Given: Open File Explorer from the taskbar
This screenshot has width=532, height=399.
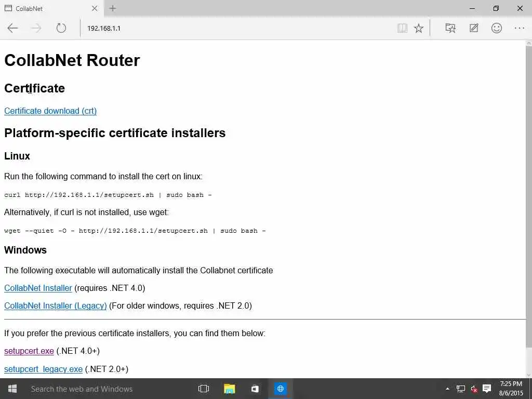Looking at the screenshot, I should [x=229, y=389].
